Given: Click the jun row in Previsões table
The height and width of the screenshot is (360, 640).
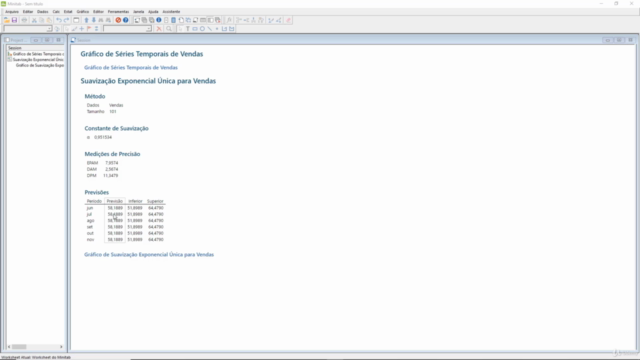Looking at the screenshot, I should point(125,208).
